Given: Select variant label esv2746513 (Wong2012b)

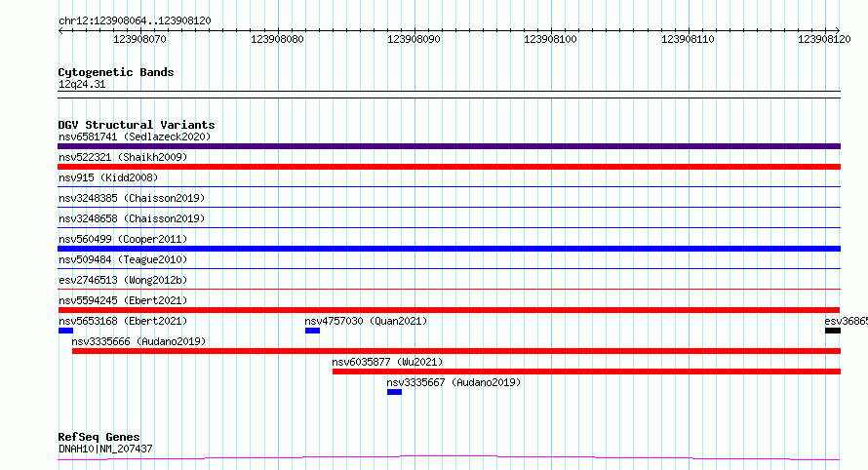Looking at the screenshot, I should [123, 280].
